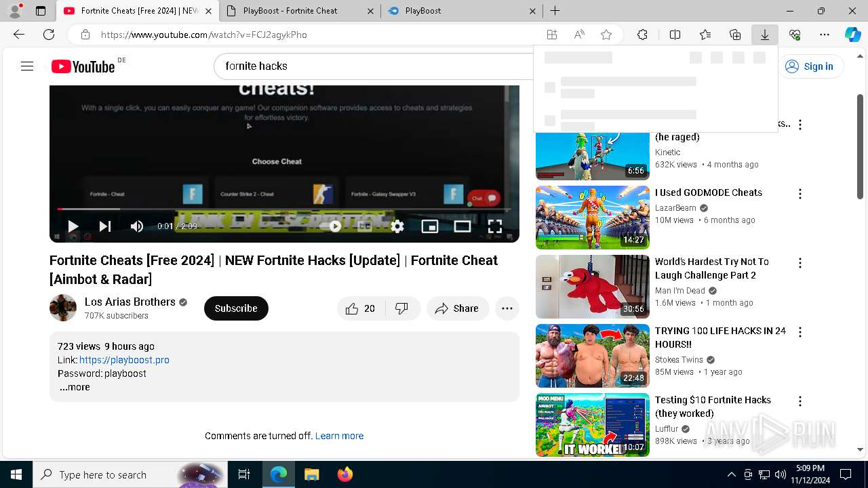Open Browser essentials
The width and height of the screenshot is (868, 488).
tap(795, 35)
